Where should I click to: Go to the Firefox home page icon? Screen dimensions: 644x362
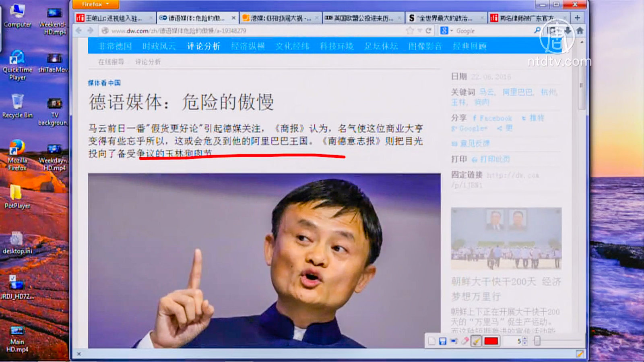pyautogui.click(x=580, y=31)
